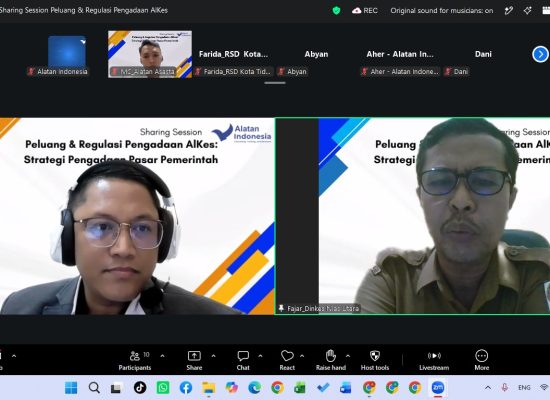
Task: Expand the caret beside React
Action: [302, 356]
